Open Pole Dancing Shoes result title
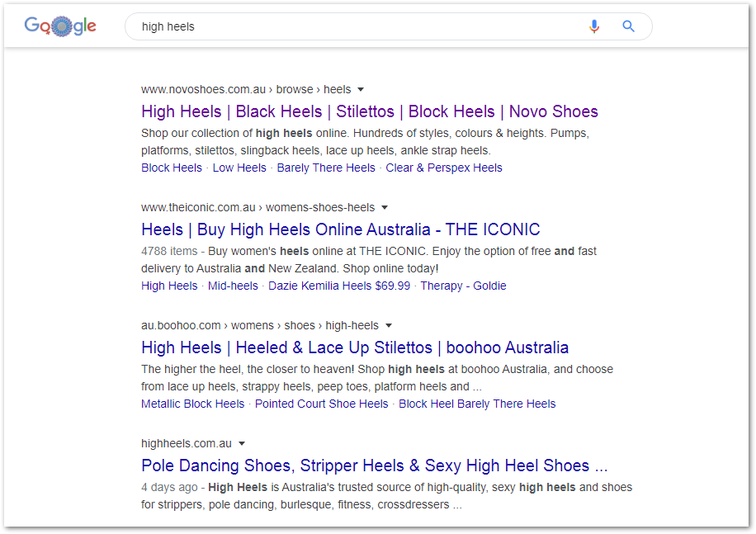Screen dimensions: 756x534 [374, 465]
